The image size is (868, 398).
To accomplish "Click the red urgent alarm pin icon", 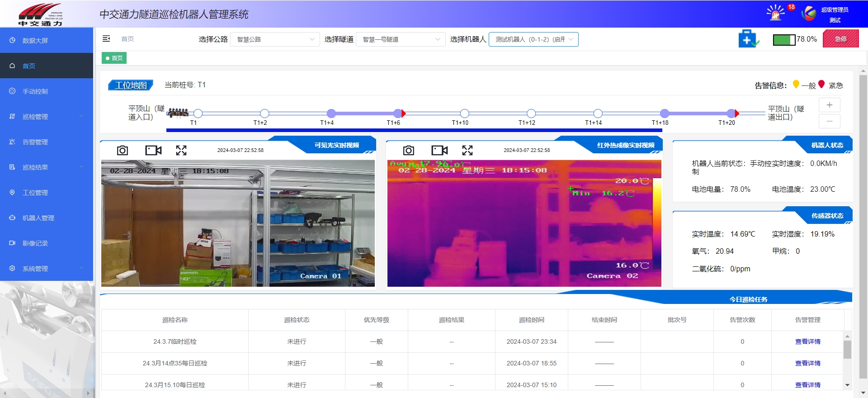I will click(x=821, y=85).
